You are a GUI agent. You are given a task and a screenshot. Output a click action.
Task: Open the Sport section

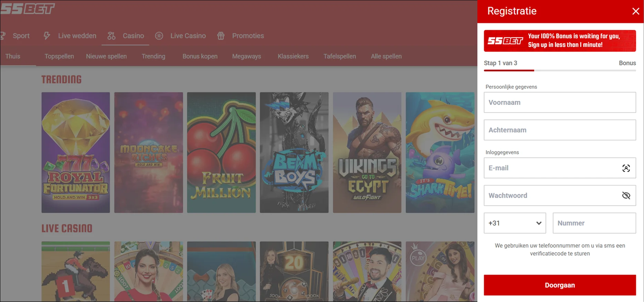[x=21, y=36]
